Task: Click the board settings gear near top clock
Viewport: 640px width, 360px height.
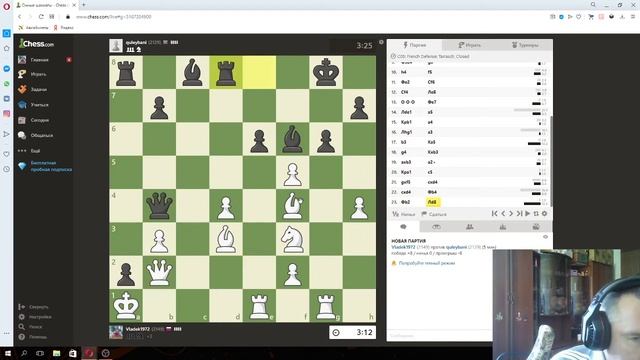Action: 381,42
